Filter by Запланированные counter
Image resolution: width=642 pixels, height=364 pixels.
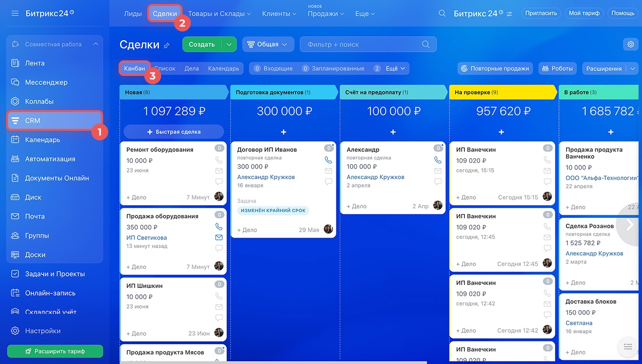tap(333, 68)
